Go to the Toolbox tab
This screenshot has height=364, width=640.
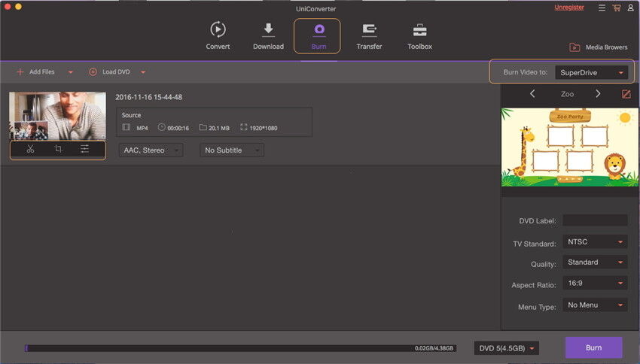(419, 36)
